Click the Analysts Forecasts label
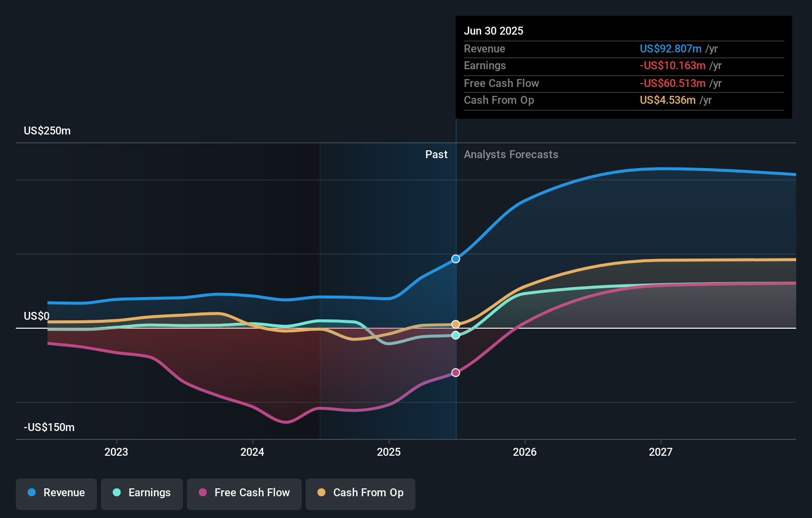Viewport: 812px width, 518px height. pos(511,154)
